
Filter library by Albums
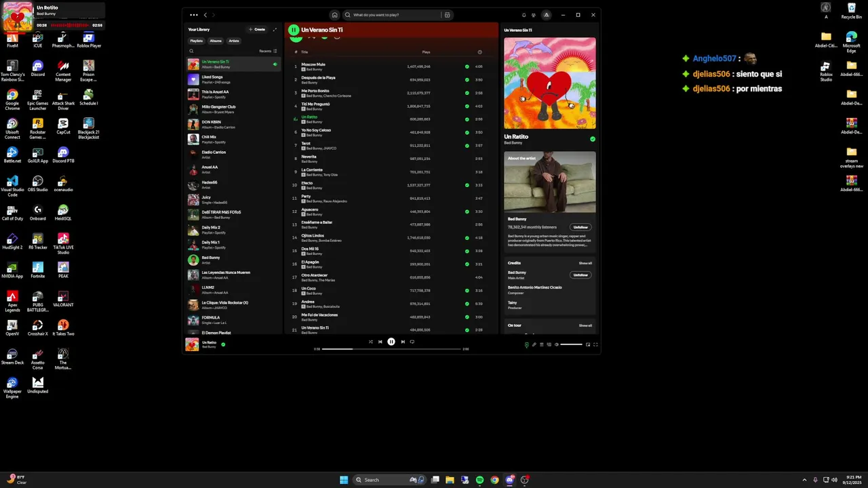click(216, 41)
